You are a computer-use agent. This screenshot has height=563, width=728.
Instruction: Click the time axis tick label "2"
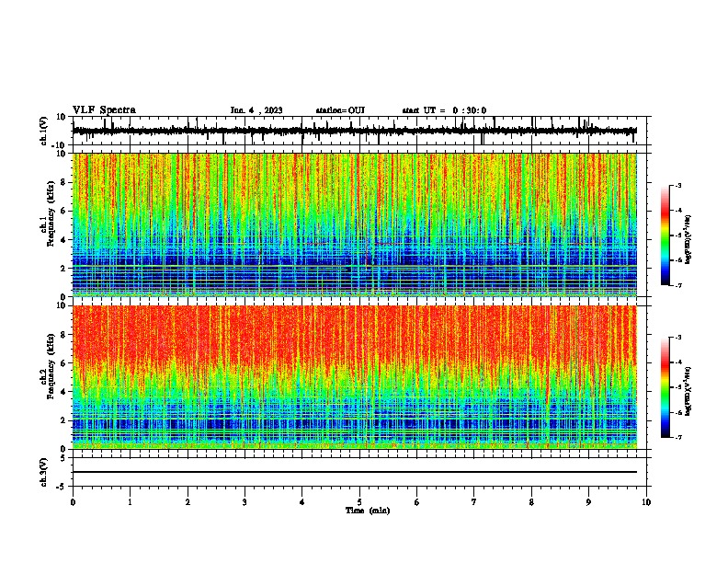pyautogui.click(x=188, y=502)
